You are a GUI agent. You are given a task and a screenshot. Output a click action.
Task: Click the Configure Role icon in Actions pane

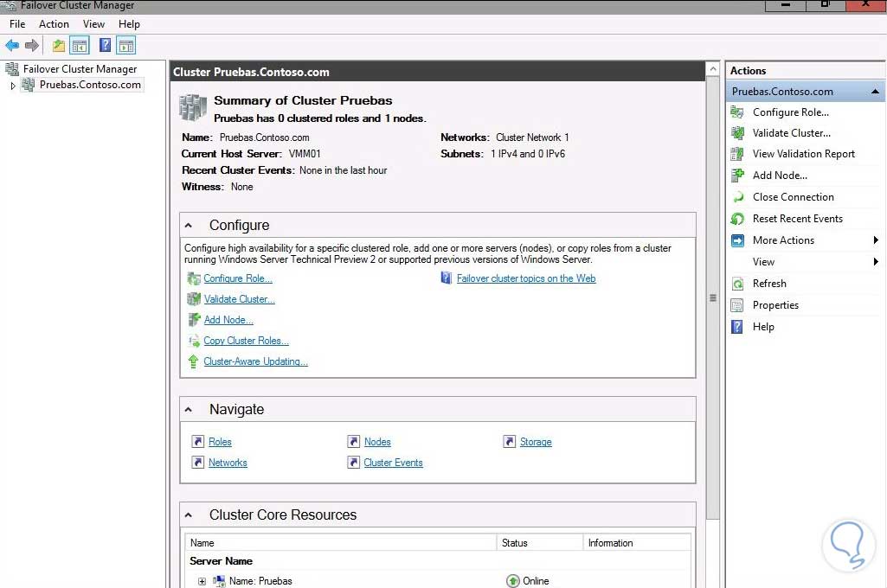tap(737, 112)
